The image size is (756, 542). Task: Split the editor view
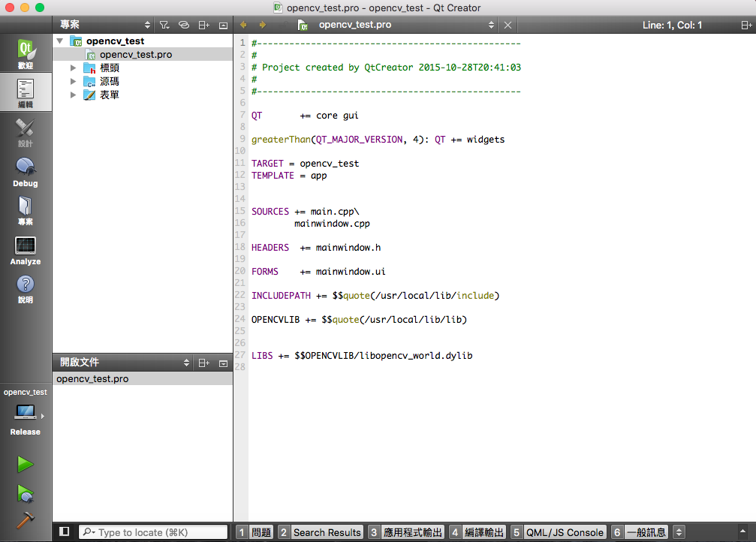click(x=746, y=25)
